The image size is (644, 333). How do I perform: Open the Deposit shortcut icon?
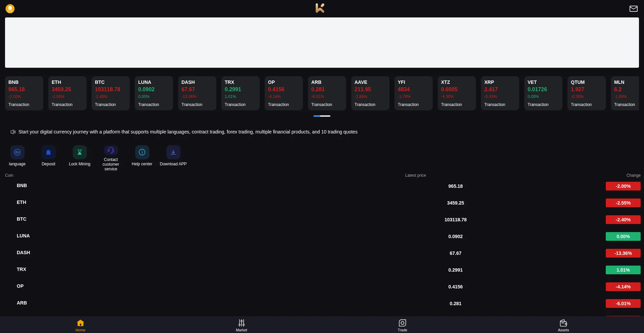point(48,152)
